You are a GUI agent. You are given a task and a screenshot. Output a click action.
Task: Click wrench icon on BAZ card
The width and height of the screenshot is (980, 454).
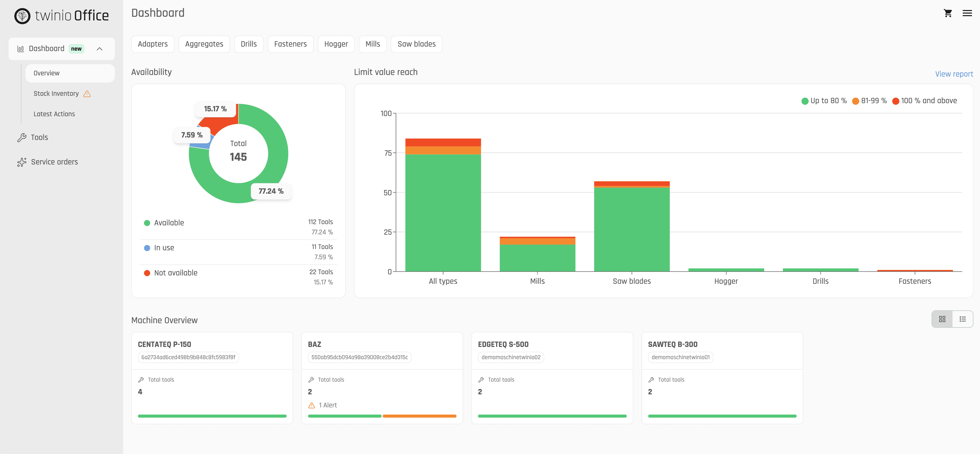(311, 380)
